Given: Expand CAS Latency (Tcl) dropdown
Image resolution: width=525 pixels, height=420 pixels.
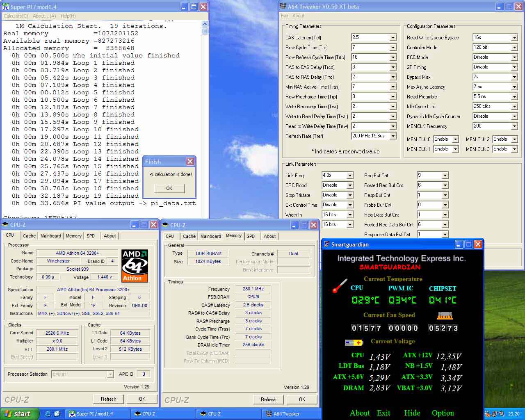Looking at the screenshot, I should (x=393, y=37).
